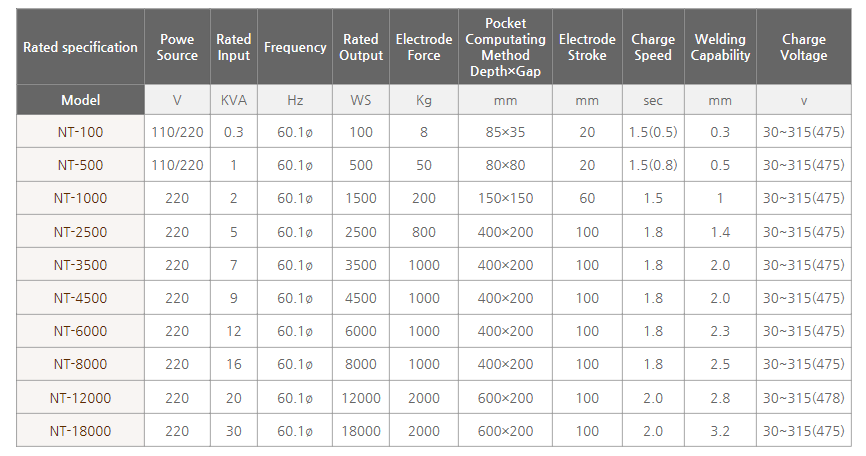Click rated output value 12000
This screenshot has width=866, height=456.
pyautogui.click(x=361, y=398)
